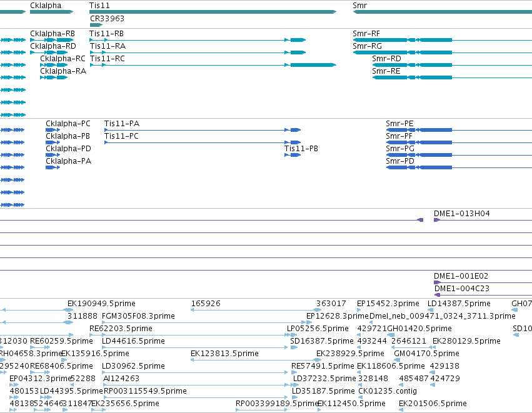
Task: Select EST EK190949.5prime
Action: (x=101, y=304)
